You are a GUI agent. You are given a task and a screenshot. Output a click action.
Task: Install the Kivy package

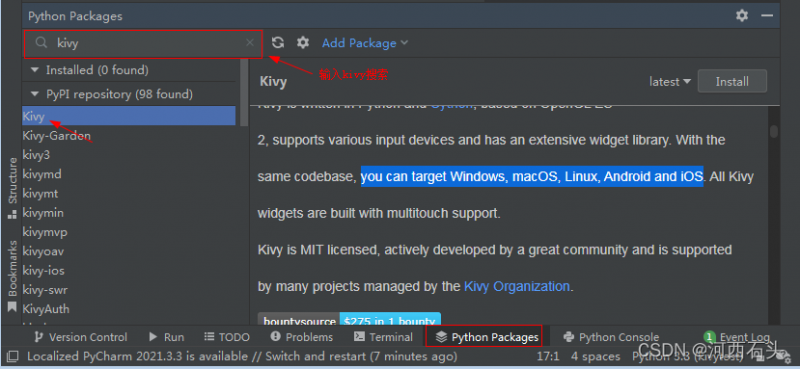point(732,82)
